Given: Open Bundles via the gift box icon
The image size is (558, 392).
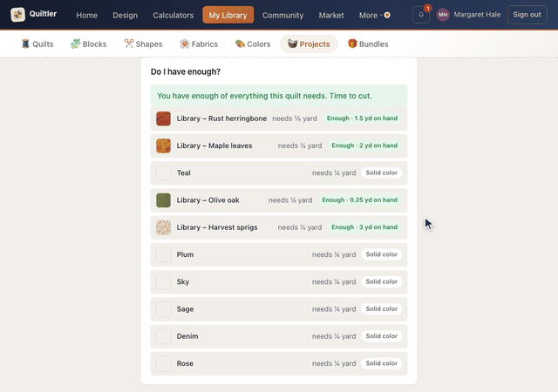Looking at the screenshot, I should pos(352,44).
